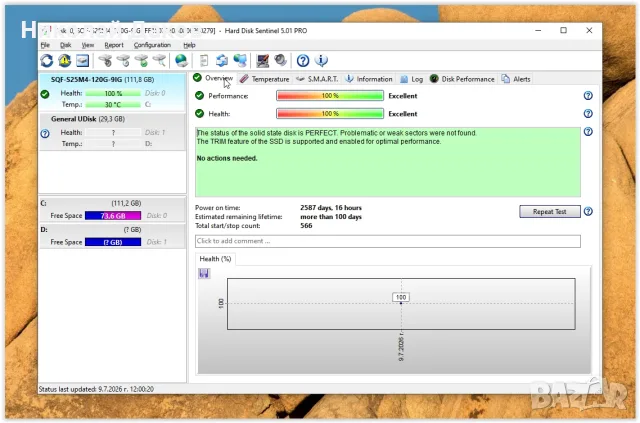Image resolution: width=640 pixels, height=423 pixels.
Task: Open the yellow warning alert toolbar icon
Action: [64, 61]
